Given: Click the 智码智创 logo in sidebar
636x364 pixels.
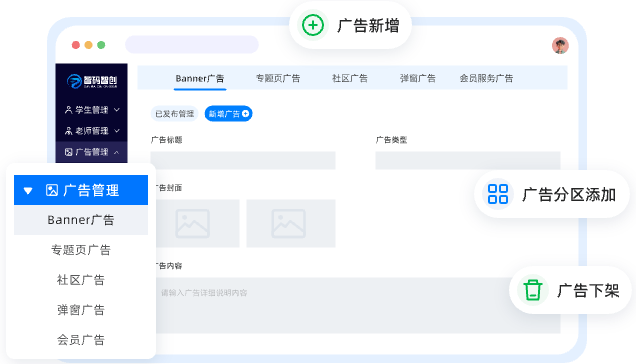Looking at the screenshot, I should point(92,81).
